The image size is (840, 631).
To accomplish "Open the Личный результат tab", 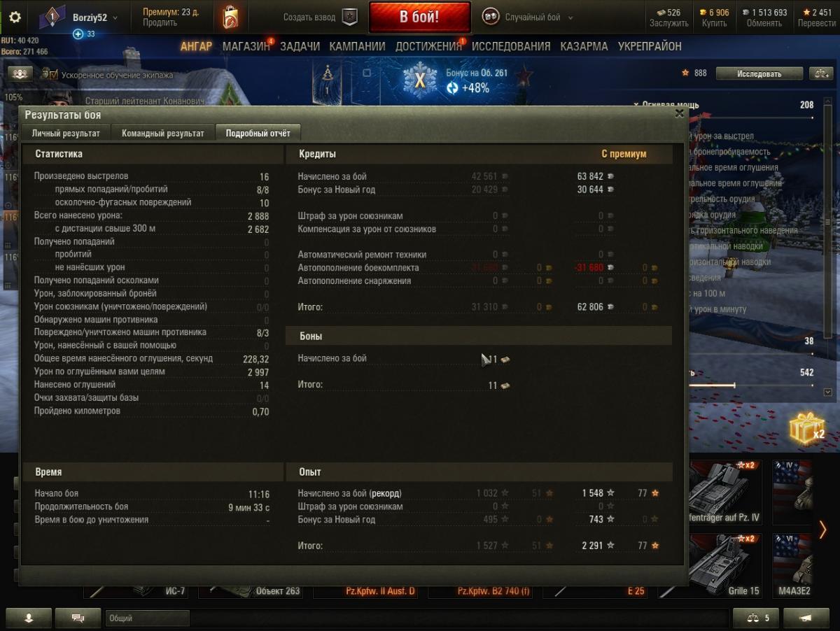I will tap(66, 133).
